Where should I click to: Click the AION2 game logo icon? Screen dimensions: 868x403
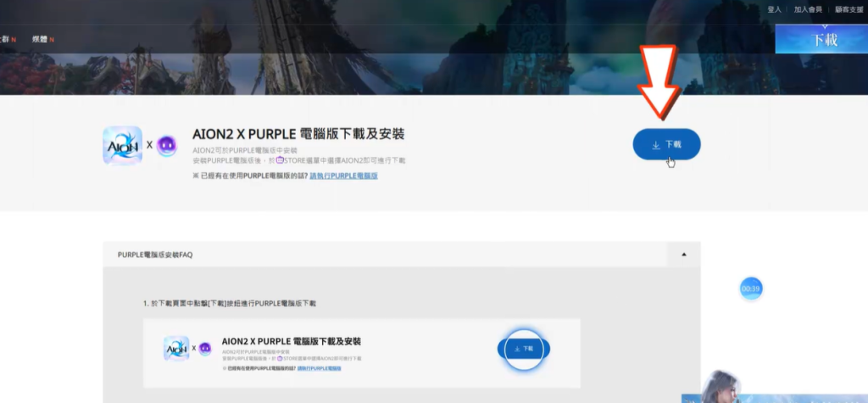click(x=122, y=145)
